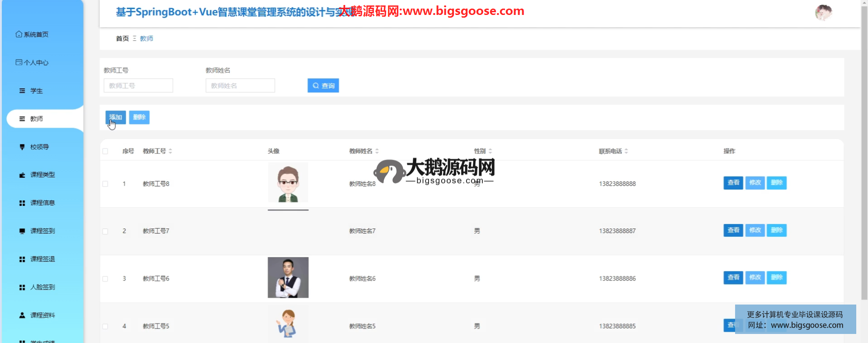Click the 课程资料 person icon
Viewport: 868px width, 343px height.
coord(22,315)
